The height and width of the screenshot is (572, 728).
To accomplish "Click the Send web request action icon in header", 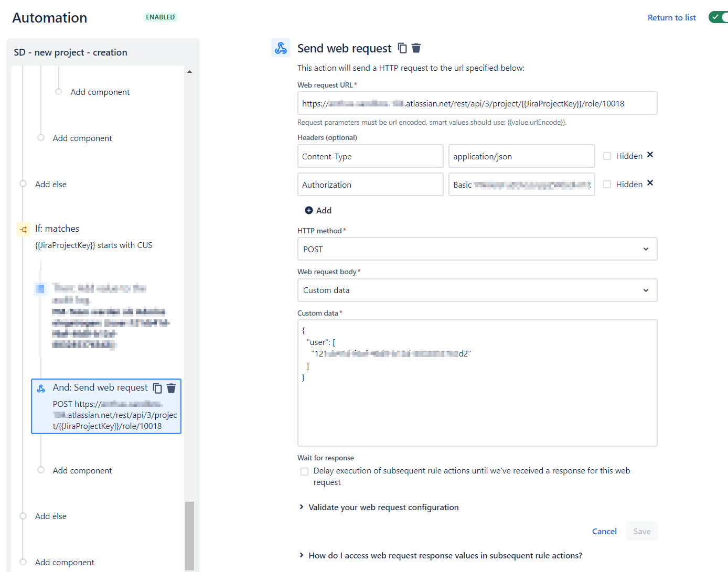I will tap(281, 48).
